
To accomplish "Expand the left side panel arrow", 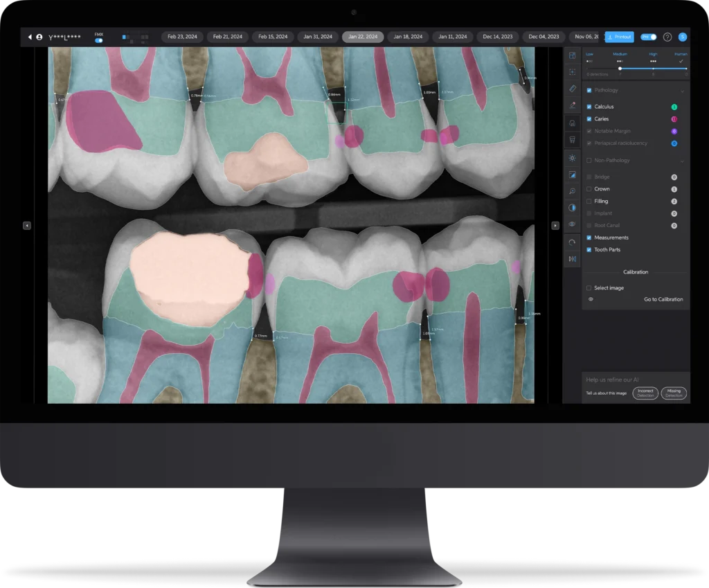I will click(26, 225).
